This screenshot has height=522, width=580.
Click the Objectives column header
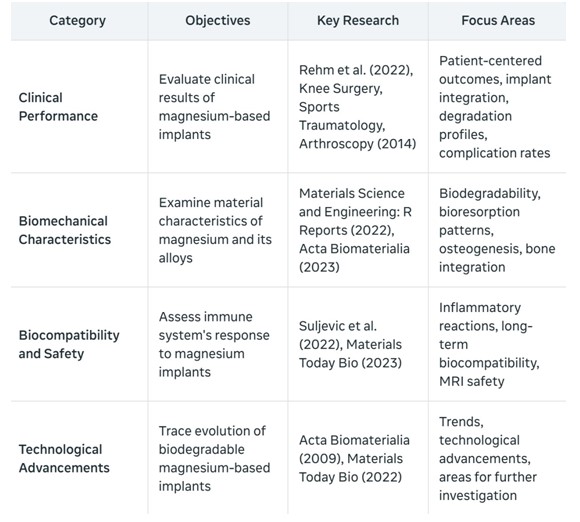tap(218, 21)
